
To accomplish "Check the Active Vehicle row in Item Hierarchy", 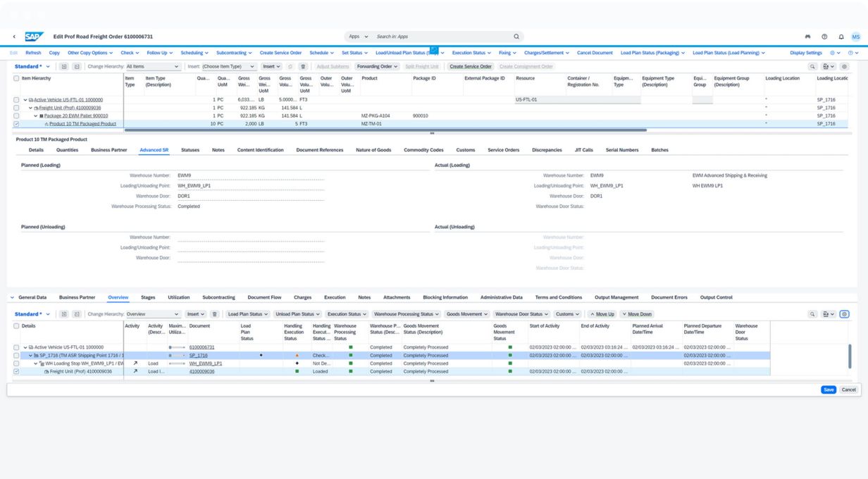I will tap(17, 100).
